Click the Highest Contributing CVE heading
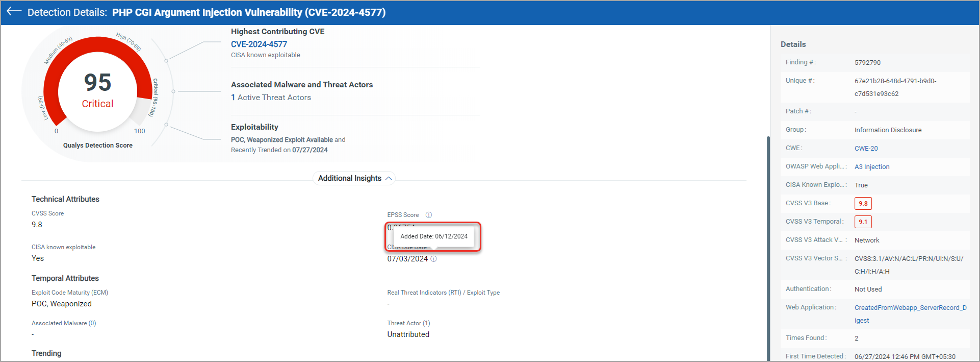Viewport: 980px width, 362px height. click(x=278, y=32)
